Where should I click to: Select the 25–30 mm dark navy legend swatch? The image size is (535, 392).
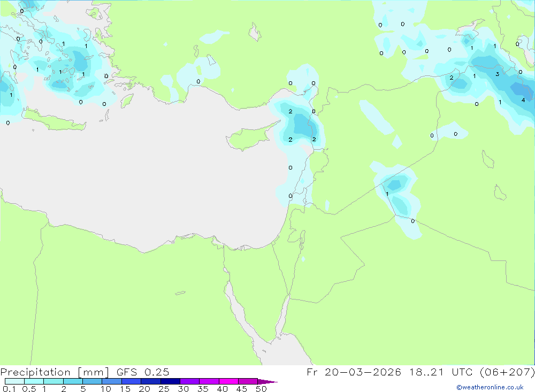click(170, 381)
